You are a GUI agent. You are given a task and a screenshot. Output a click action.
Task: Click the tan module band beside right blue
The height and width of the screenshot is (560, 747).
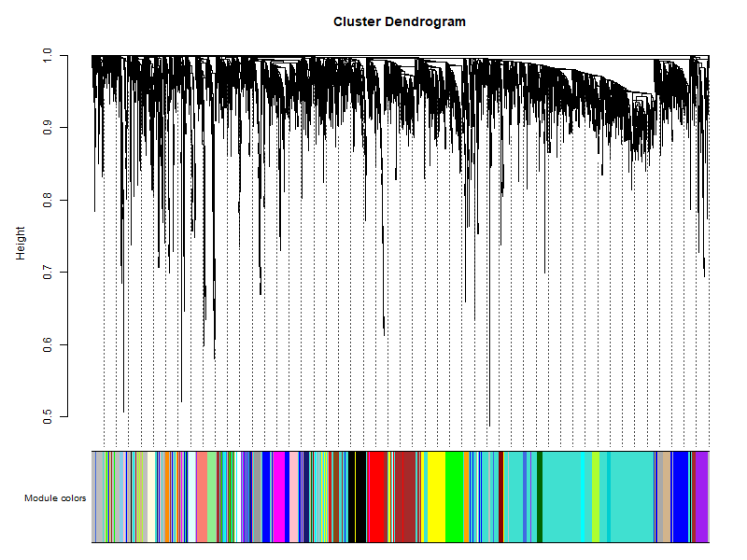(x=664, y=497)
